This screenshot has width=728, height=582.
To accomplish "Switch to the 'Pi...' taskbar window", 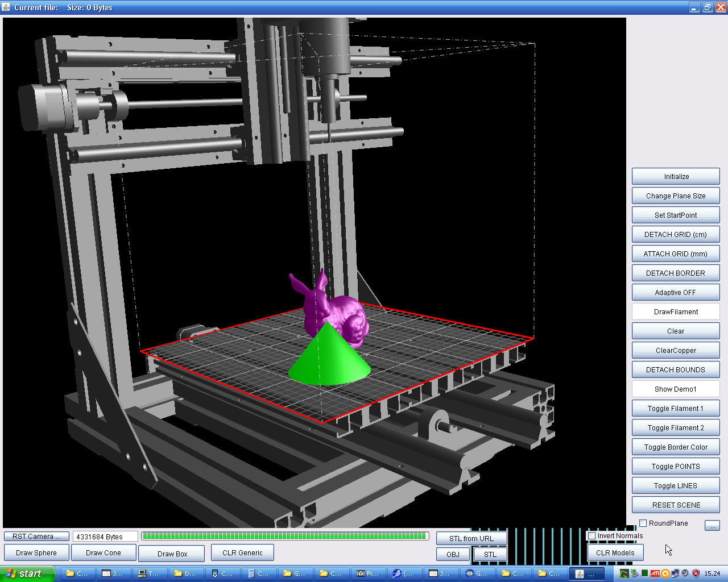I will pyautogui.click(x=367, y=573).
